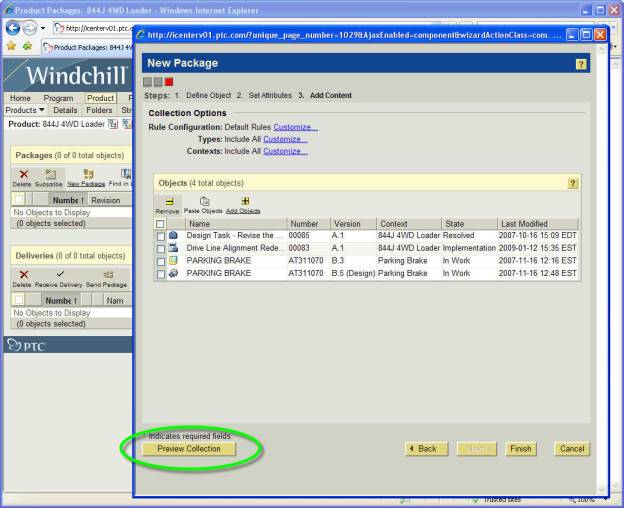Check the Design Task row checkbox
This screenshot has height=508, width=624.
[161, 236]
